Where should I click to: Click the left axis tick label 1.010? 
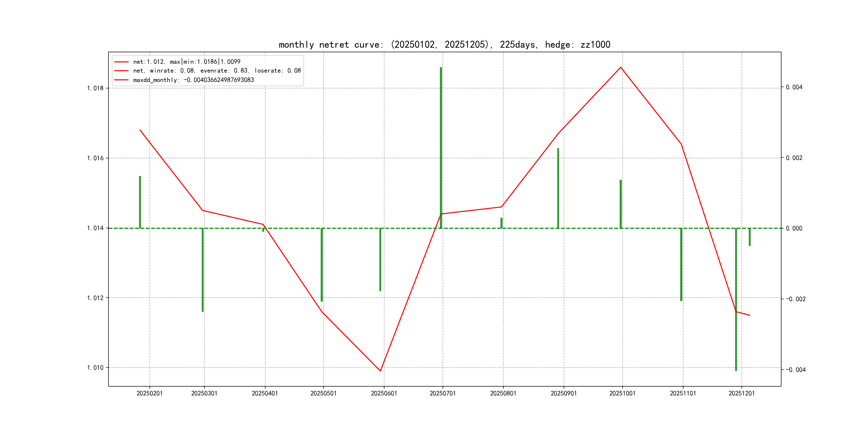coord(95,368)
